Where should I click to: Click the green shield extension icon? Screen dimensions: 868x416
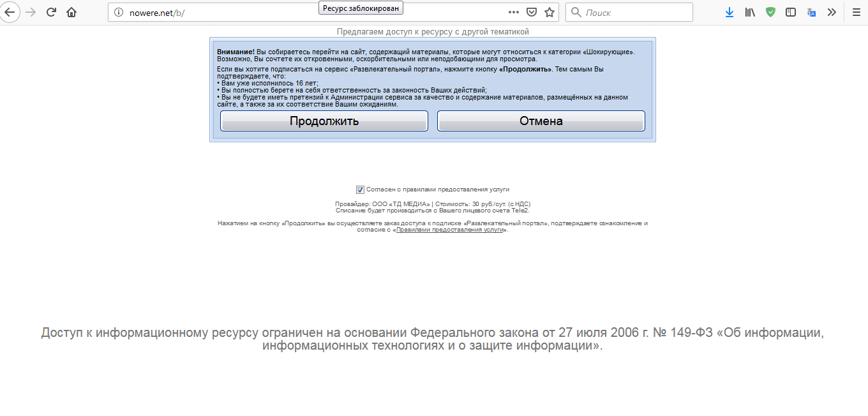click(770, 12)
